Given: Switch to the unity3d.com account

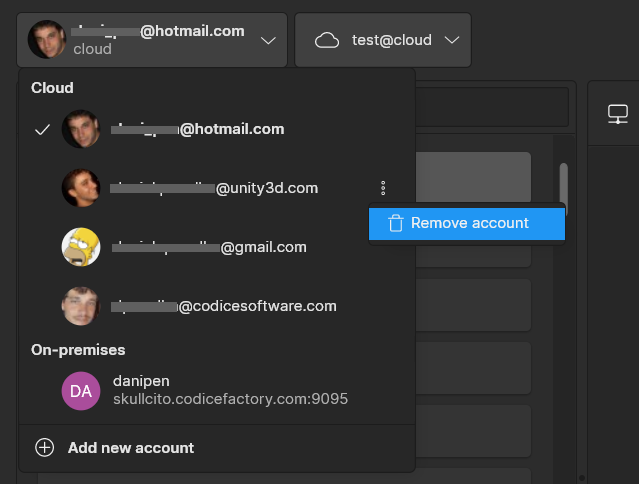Looking at the screenshot, I should [x=216, y=188].
